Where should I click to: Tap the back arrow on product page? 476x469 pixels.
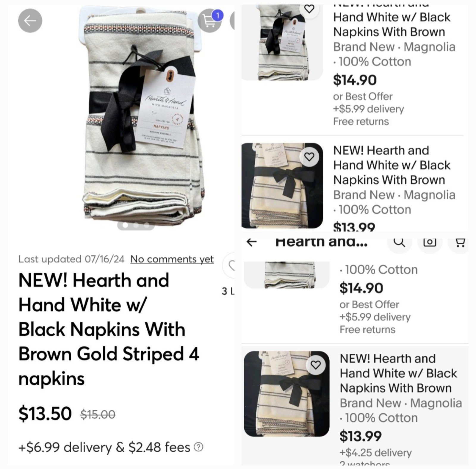coord(30,21)
